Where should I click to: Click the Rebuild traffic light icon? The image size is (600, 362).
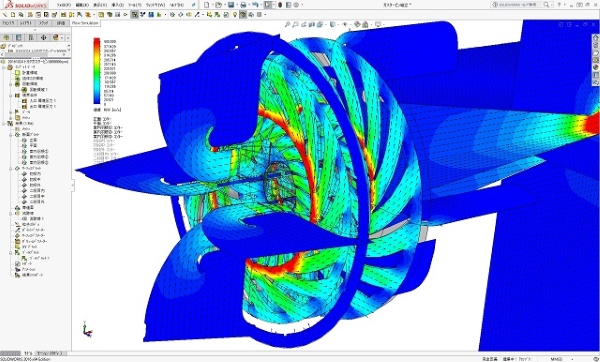280,5
